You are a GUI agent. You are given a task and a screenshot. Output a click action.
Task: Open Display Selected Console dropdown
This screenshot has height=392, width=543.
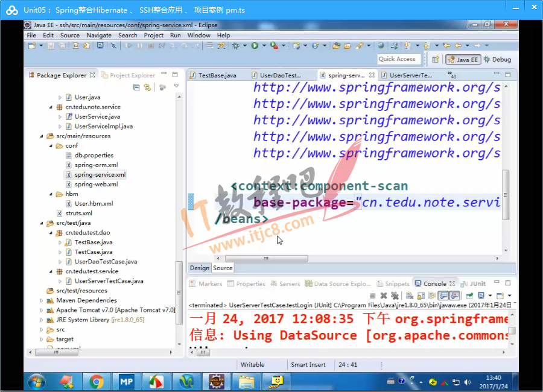(490, 296)
